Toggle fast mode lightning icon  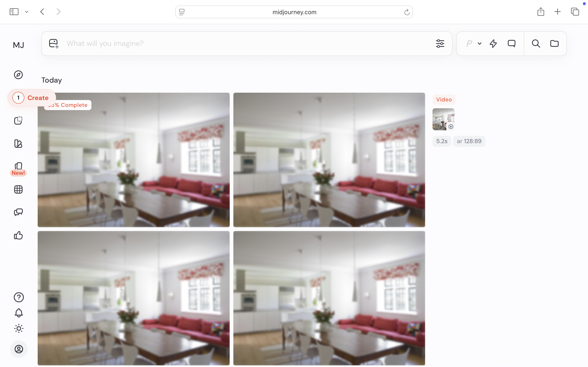[x=493, y=44]
